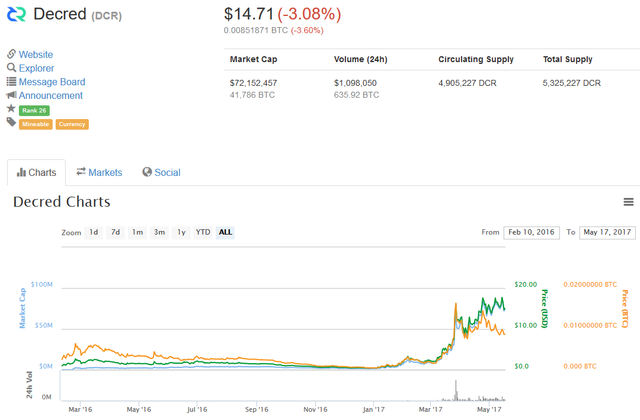
Task: Click the volume value $1,098,050
Action: (x=355, y=83)
